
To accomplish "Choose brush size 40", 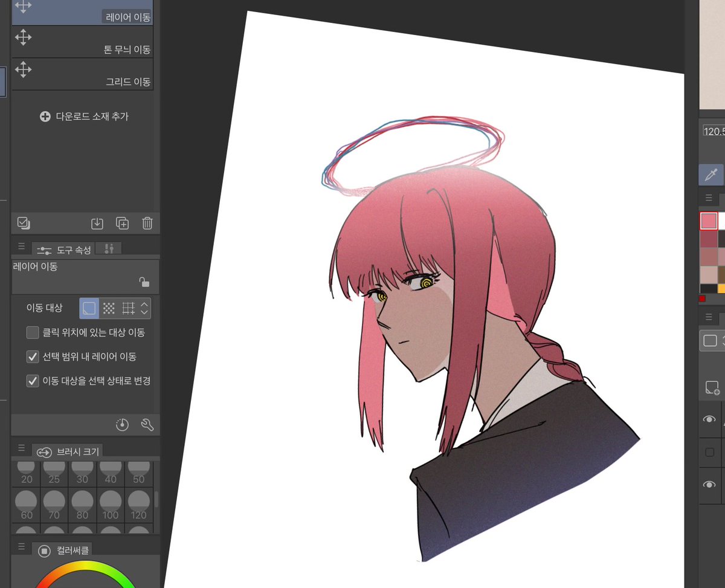I will [x=111, y=473].
